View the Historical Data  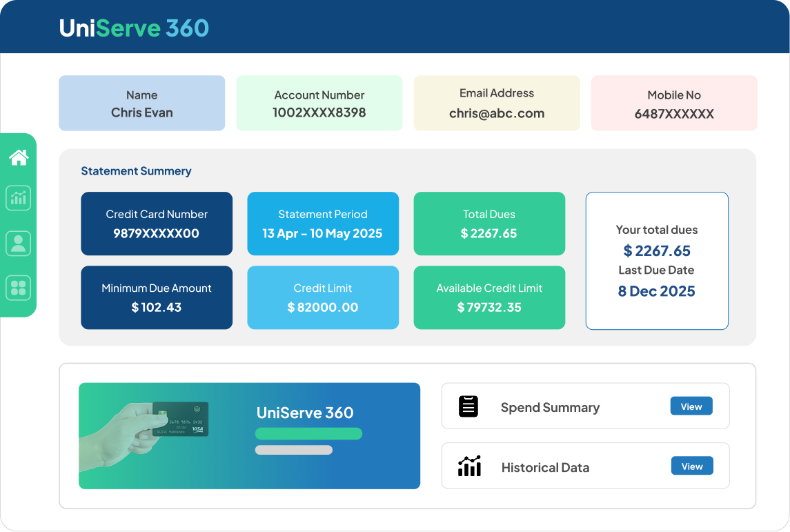tap(692, 466)
